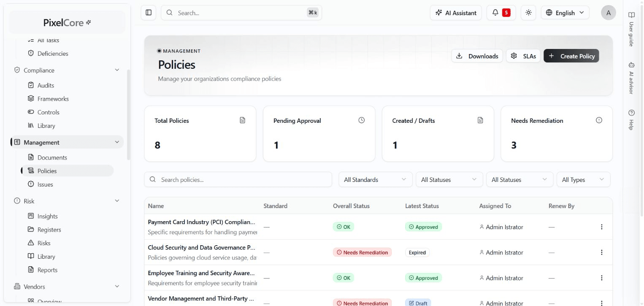Screen dimensions: 644x306
Task: Click the Expired status badge
Action: (417, 252)
